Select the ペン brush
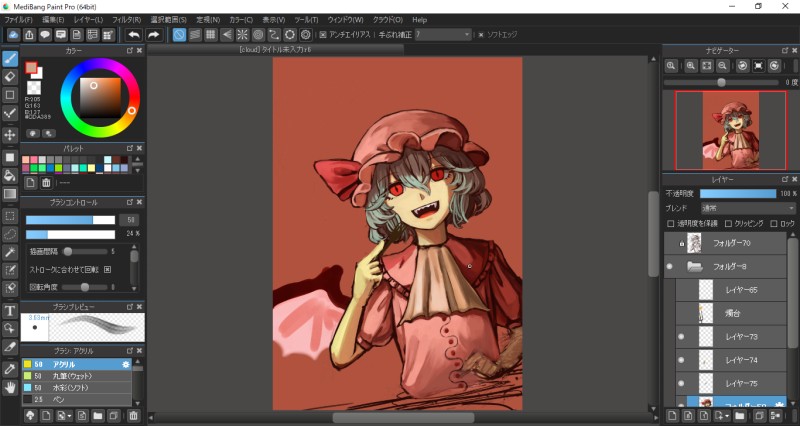Screen dimensions: 800x426 click(x=77, y=399)
